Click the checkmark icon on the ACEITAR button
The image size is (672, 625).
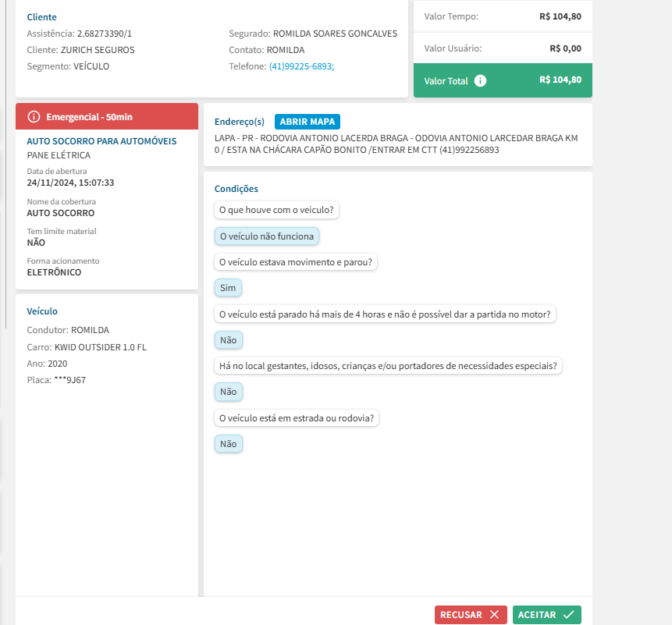568,615
